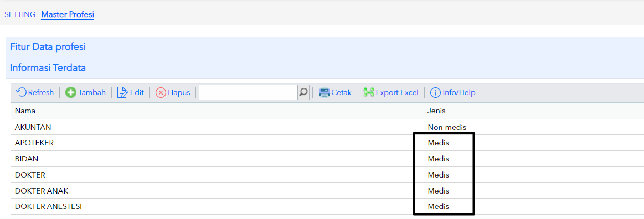The image size is (644, 219).
Task: Select the DOKTER ANESTESI row
Action: point(327,207)
